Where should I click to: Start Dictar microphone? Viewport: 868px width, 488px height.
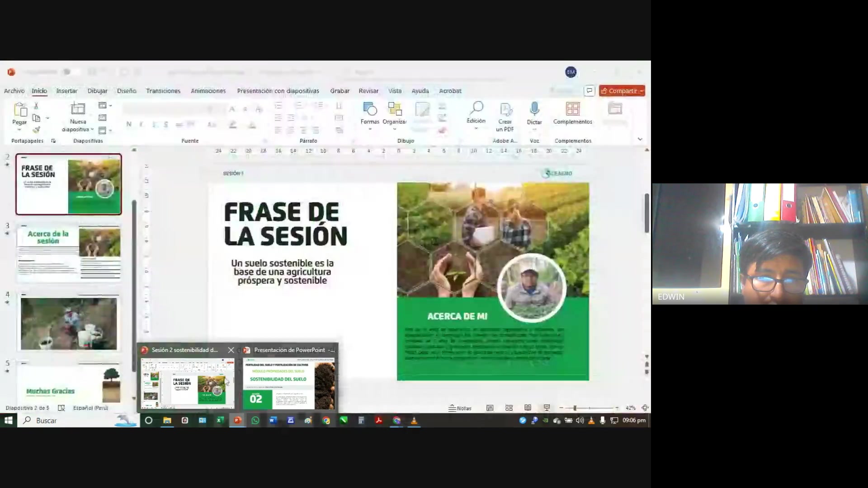[534, 109]
